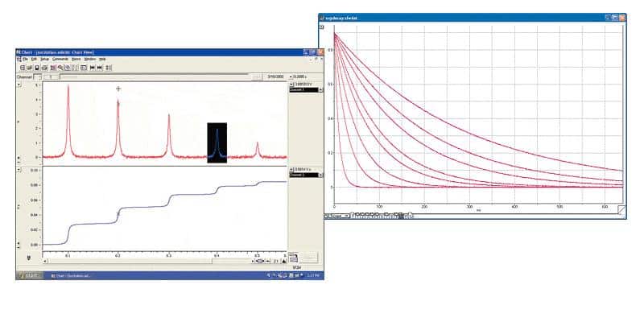Open the File menu in Chart
This screenshot has width=644, height=322.
tap(26, 60)
